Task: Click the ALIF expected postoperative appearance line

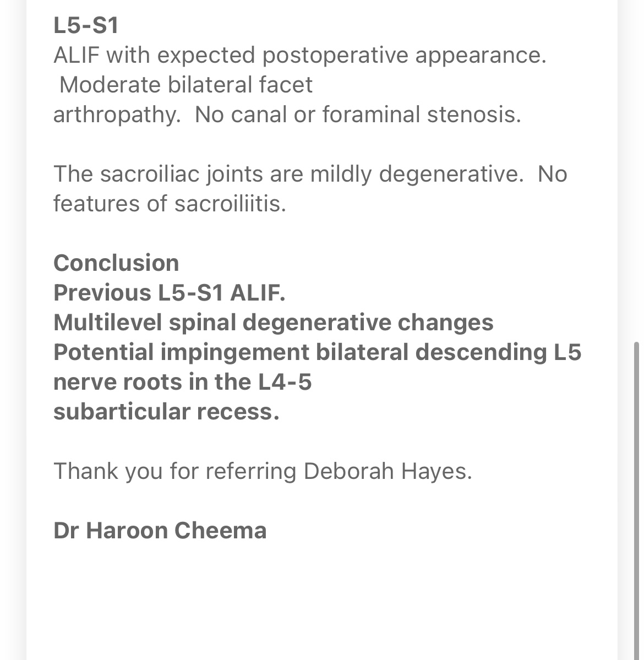Action: [x=299, y=55]
